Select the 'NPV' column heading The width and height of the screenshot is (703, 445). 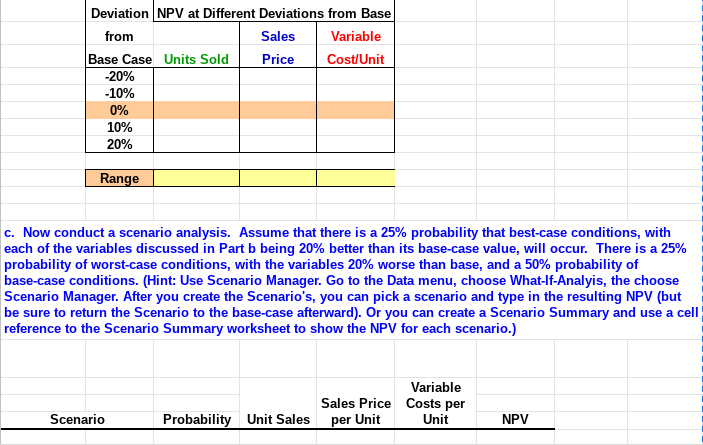[x=515, y=419]
